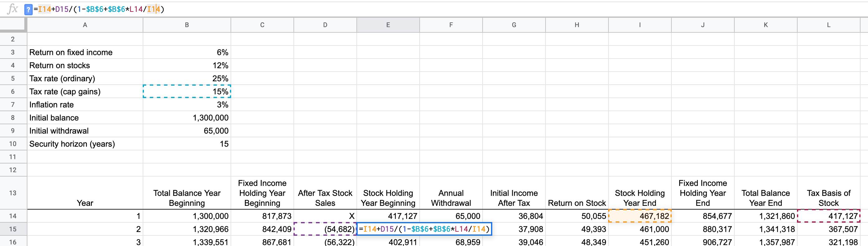The image size is (868, 246).
Task: Click 'Total Balance Year Beginning' heading
Action: coord(187,193)
